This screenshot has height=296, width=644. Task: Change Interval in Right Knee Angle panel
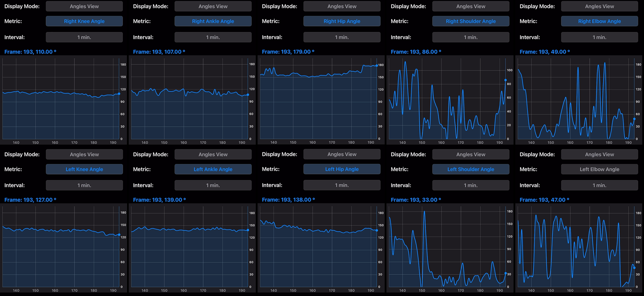(x=84, y=37)
